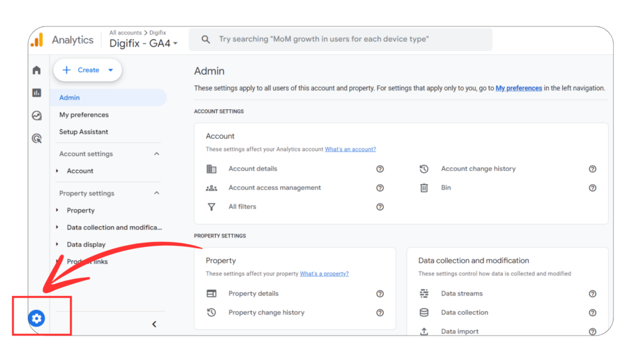Screen dimensions: 644x362
Task: Click the Property details card icon
Action: click(211, 293)
